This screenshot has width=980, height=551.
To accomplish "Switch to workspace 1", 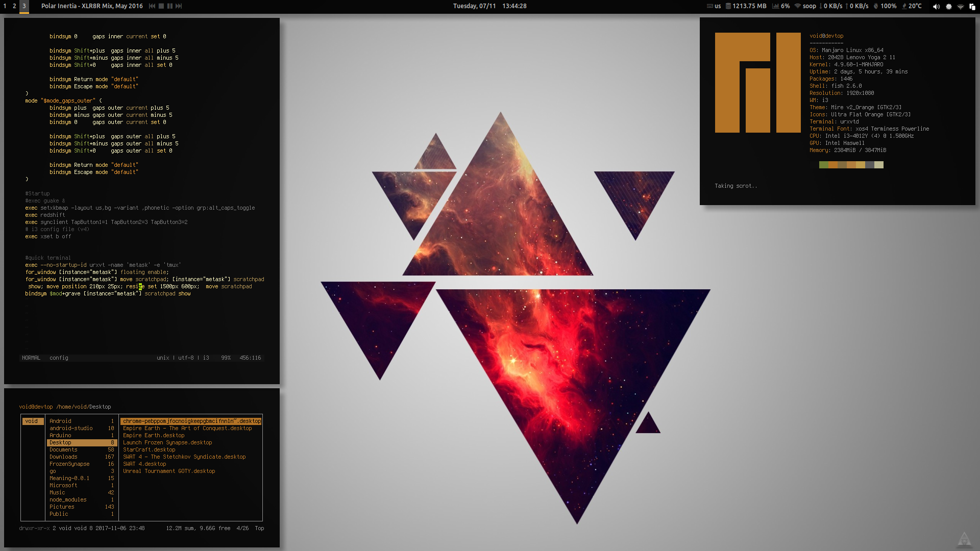I will (x=5, y=6).
